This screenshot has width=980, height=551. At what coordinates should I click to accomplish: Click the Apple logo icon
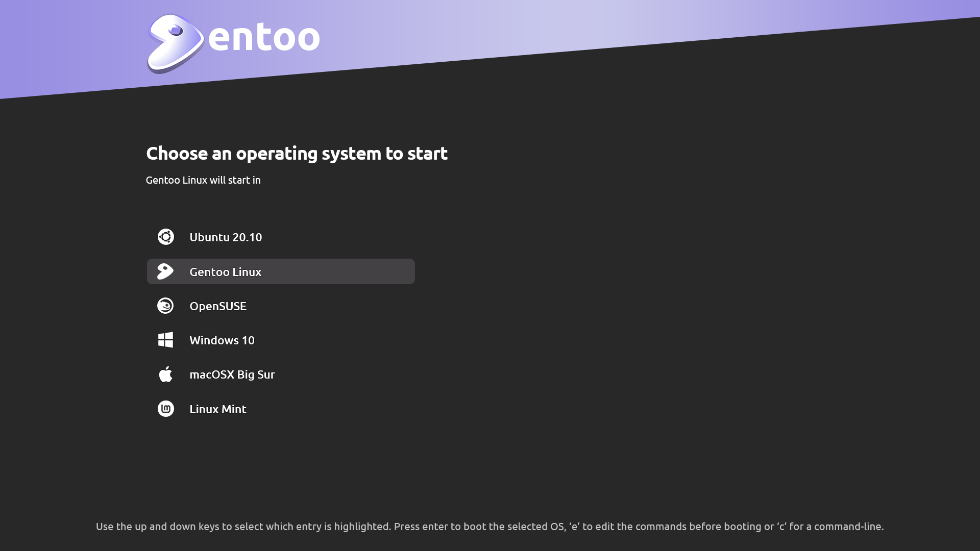point(165,374)
